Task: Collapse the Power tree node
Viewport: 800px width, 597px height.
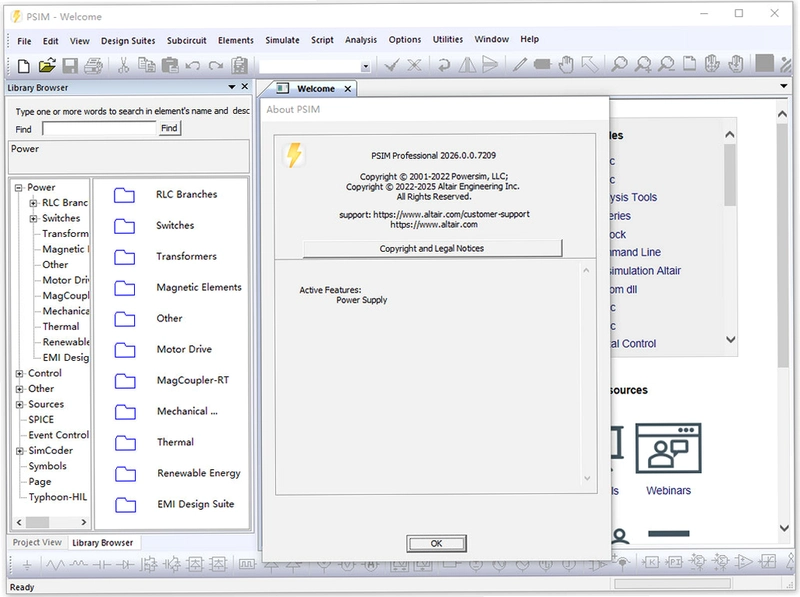Action: pyautogui.click(x=19, y=188)
